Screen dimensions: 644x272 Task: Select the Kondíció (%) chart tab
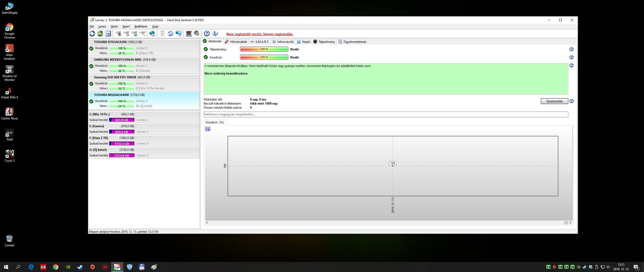(x=215, y=122)
